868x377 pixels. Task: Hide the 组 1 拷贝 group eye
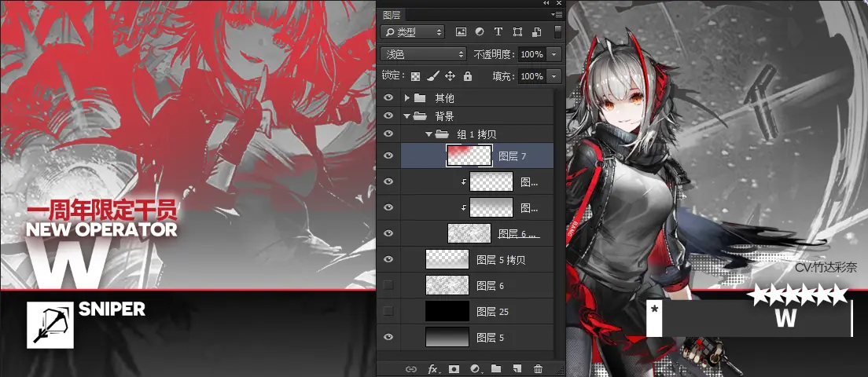388,134
